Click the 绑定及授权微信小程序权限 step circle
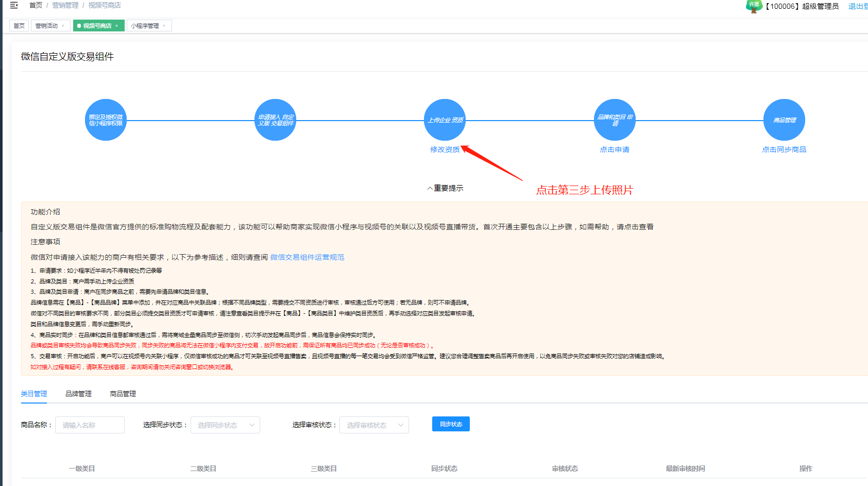The image size is (868, 486). coord(106,120)
